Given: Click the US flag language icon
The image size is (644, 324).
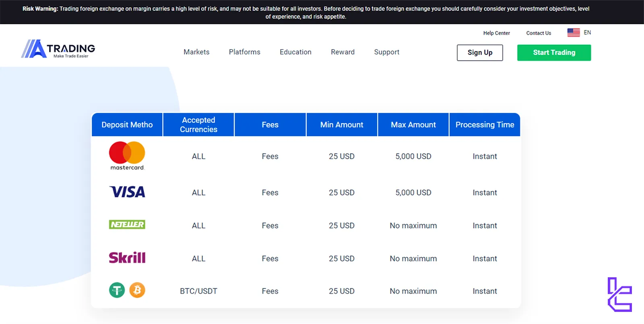Looking at the screenshot, I should (x=574, y=33).
